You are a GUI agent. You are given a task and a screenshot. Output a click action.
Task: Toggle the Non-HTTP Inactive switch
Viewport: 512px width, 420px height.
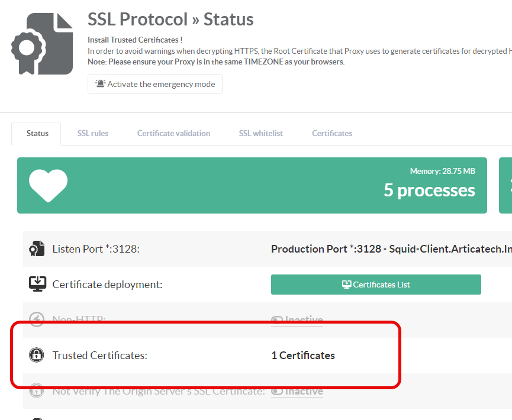(x=277, y=320)
